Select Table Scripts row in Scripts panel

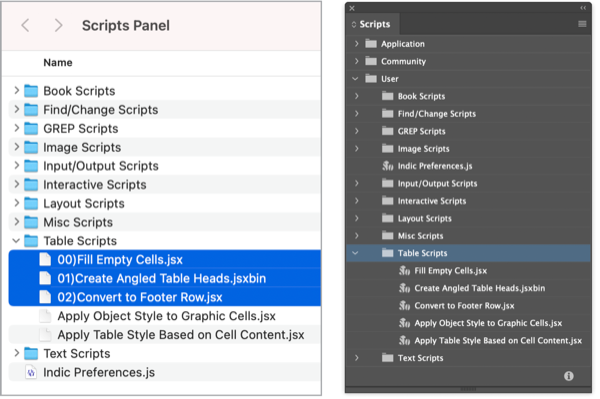[468, 253]
